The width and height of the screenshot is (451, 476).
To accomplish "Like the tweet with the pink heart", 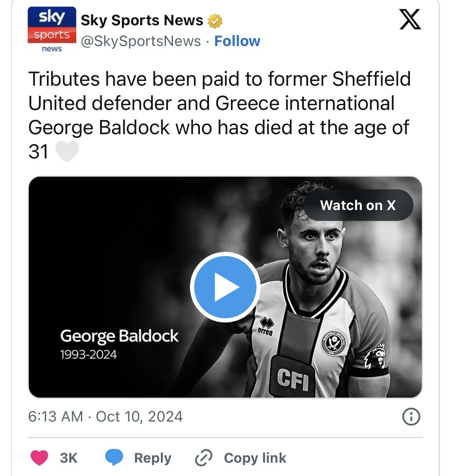I will [x=39, y=458].
